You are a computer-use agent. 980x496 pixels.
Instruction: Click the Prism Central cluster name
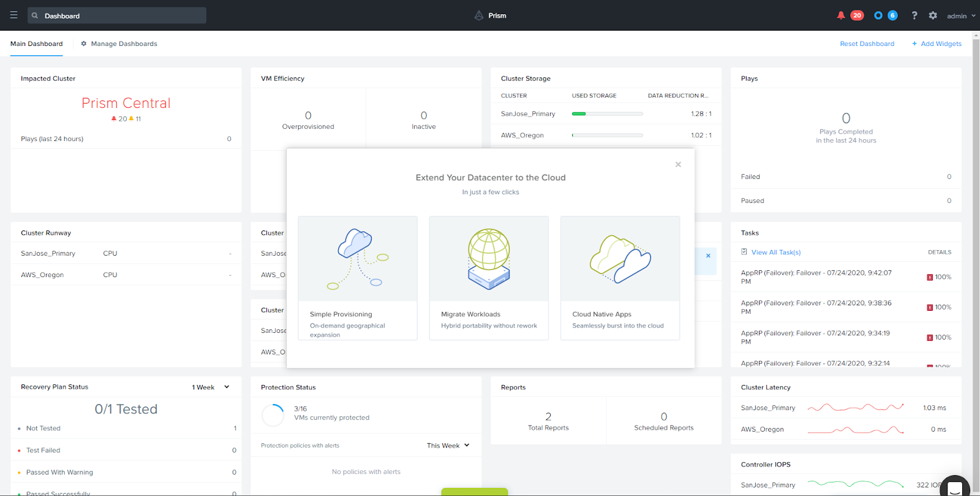tap(126, 103)
